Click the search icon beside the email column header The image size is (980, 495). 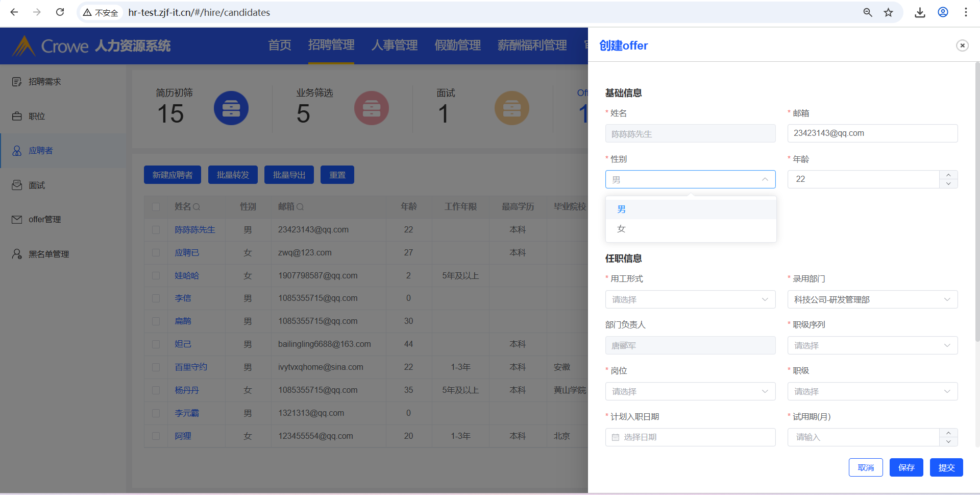[x=300, y=207]
